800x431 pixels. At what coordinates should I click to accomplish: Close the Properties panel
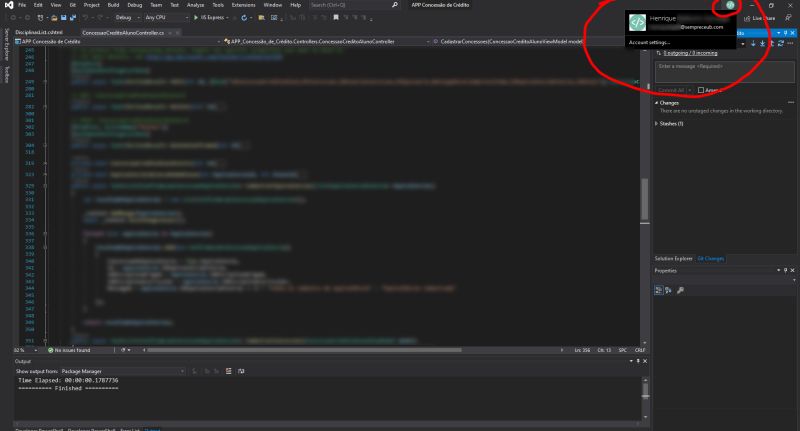point(792,270)
